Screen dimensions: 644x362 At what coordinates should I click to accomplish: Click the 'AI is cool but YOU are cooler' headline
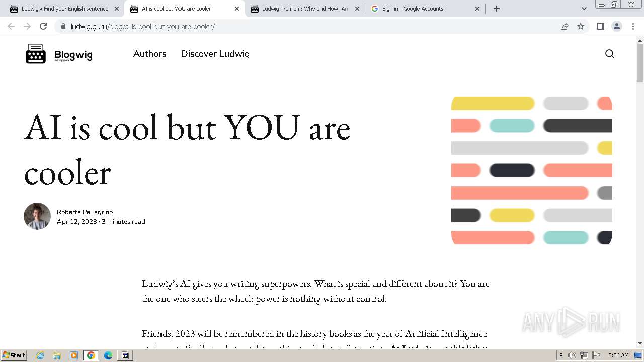click(187, 150)
